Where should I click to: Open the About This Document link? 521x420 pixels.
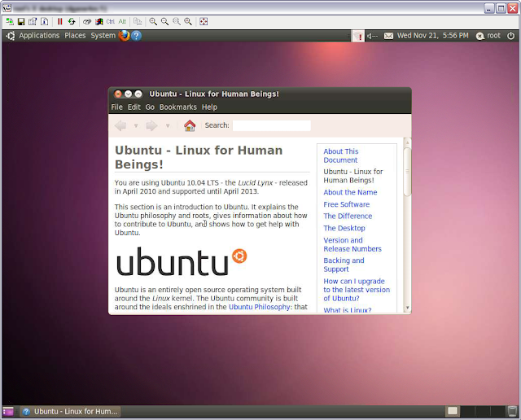point(341,155)
